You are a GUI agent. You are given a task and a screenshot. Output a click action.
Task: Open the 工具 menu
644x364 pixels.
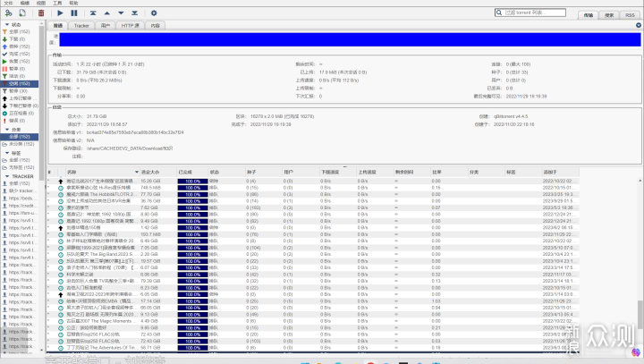pos(57,3)
